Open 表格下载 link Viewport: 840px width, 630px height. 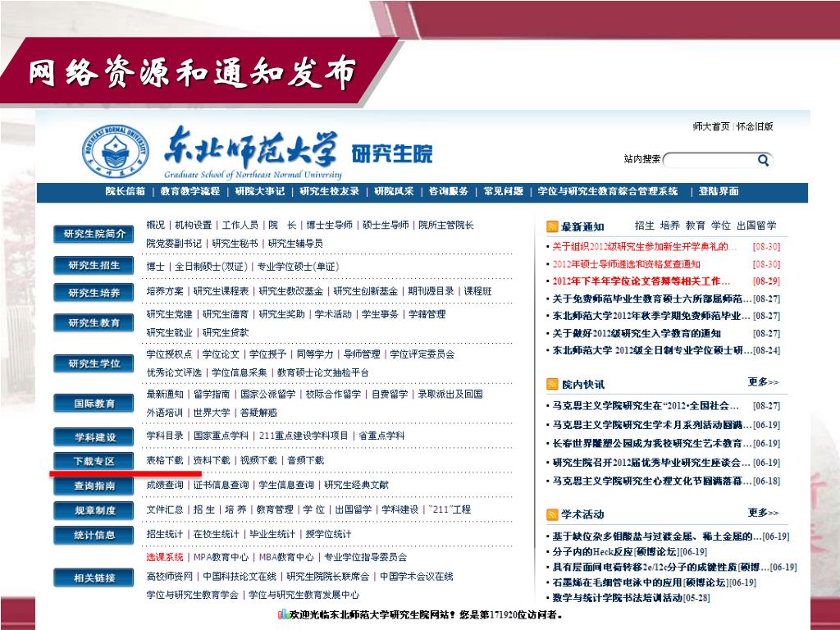(165, 460)
